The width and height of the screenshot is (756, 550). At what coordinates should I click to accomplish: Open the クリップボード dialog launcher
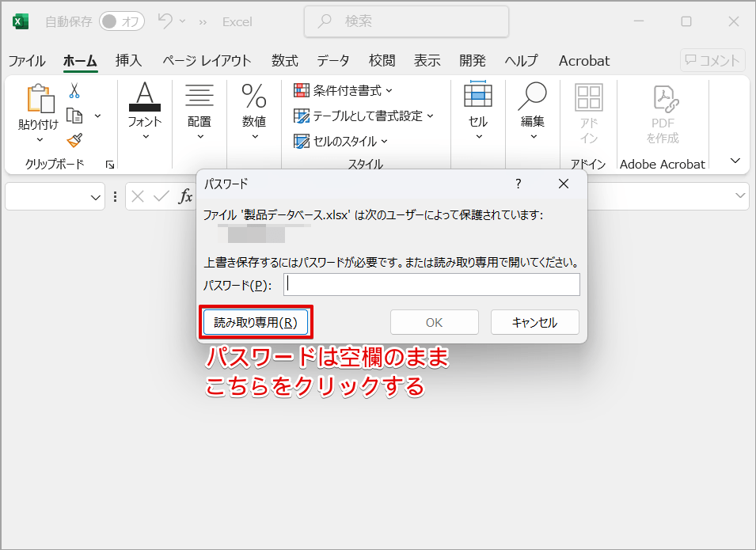click(x=110, y=165)
